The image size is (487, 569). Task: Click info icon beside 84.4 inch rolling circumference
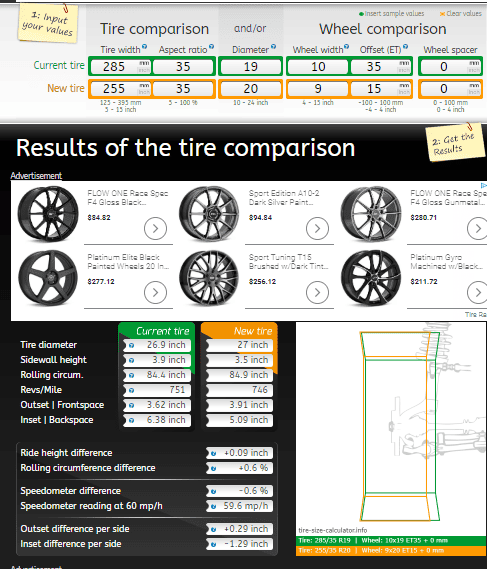131,375
